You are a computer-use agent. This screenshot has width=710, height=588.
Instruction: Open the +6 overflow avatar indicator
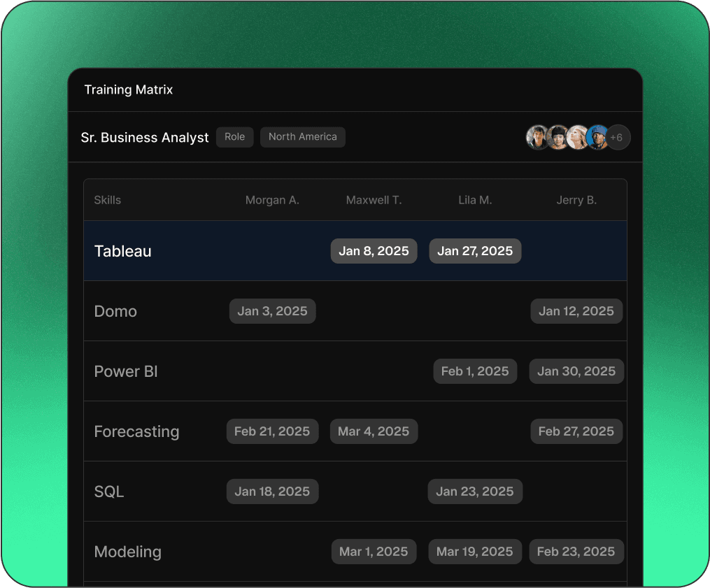618,137
